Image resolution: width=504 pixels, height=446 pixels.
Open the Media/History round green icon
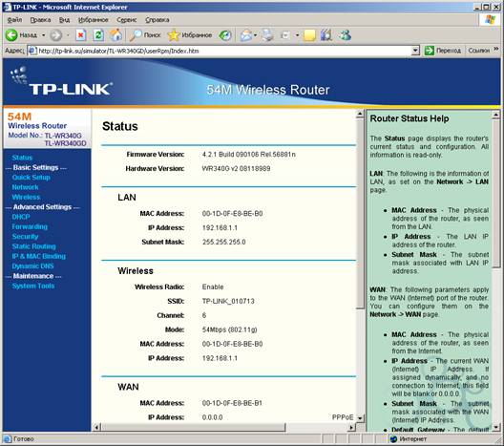225,35
